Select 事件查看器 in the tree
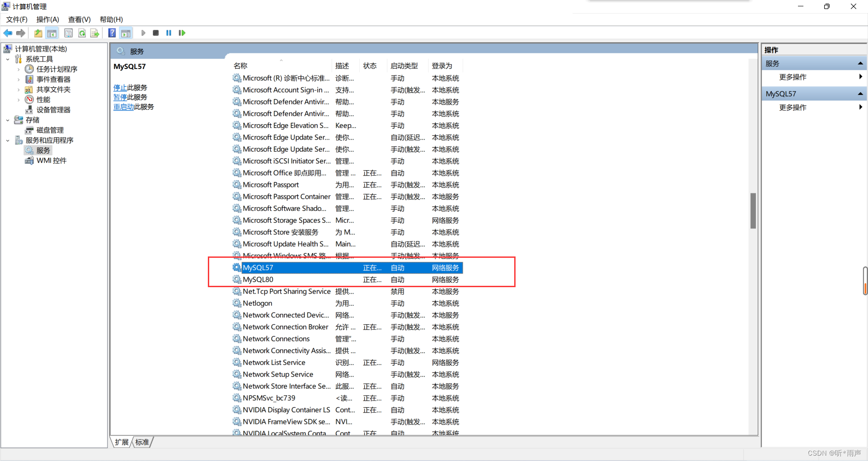This screenshot has width=868, height=461. (53, 79)
